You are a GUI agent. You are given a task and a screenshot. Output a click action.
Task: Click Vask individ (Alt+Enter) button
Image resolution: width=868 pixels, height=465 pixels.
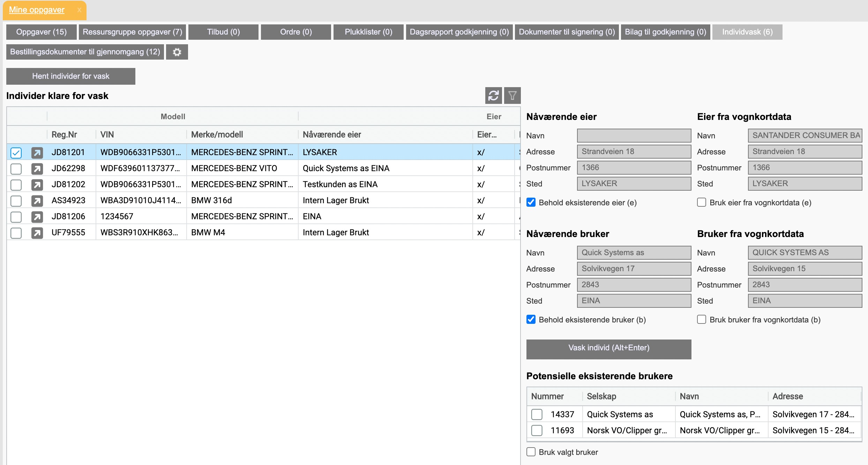pos(608,349)
